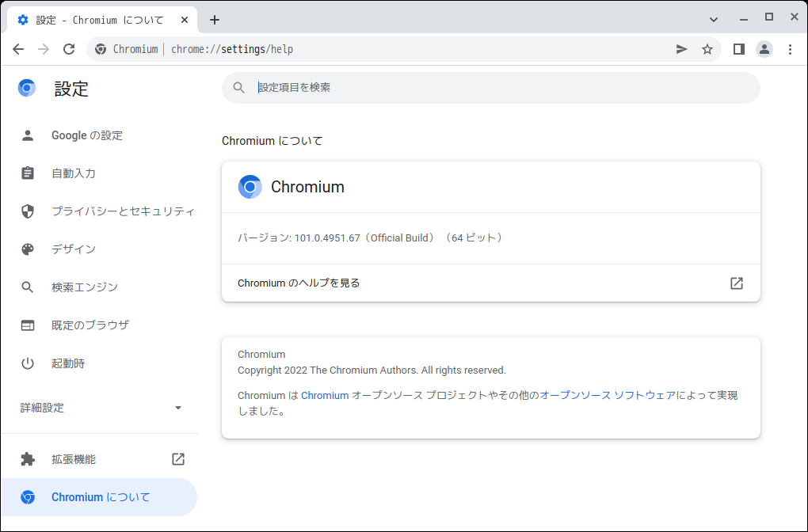Click the Chromium logo next to 設定 heading
808x532 pixels.
[27, 88]
